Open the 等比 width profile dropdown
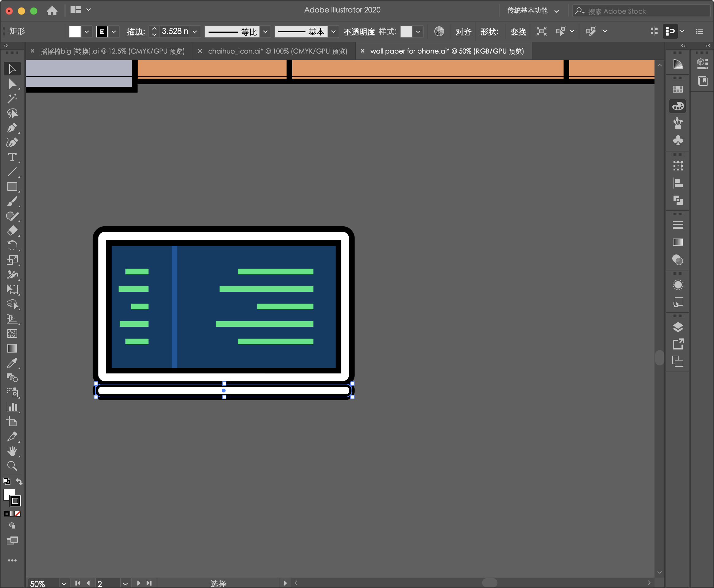714x588 pixels. [265, 32]
